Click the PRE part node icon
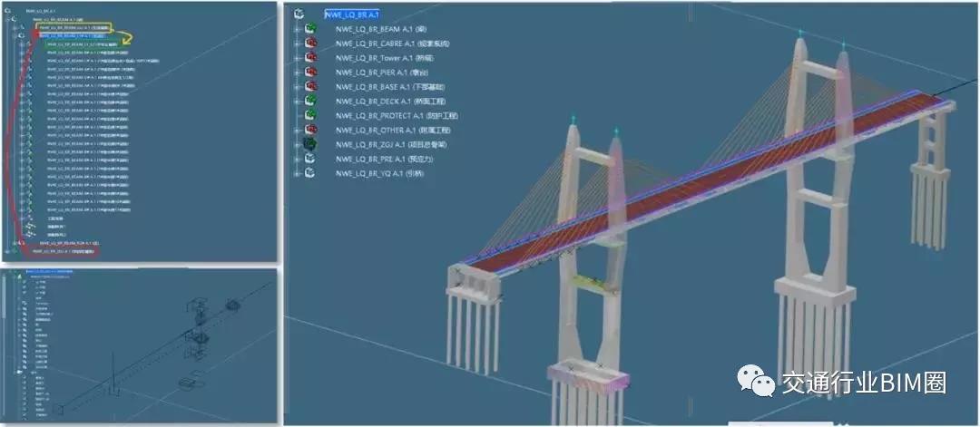 coord(309,159)
